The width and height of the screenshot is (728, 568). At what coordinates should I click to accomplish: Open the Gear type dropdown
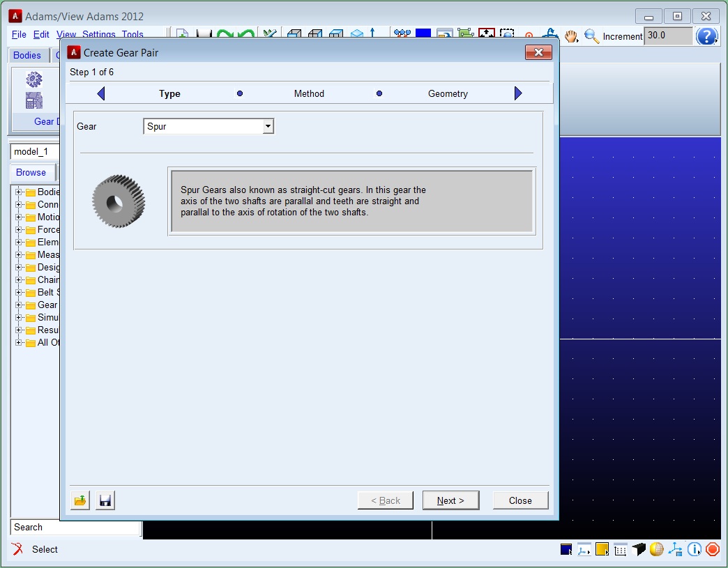click(x=268, y=126)
